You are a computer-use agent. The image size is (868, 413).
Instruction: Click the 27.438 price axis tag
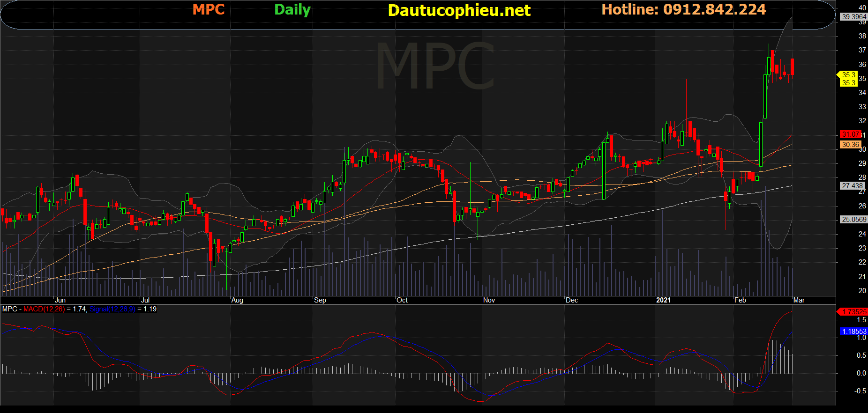tap(852, 186)
